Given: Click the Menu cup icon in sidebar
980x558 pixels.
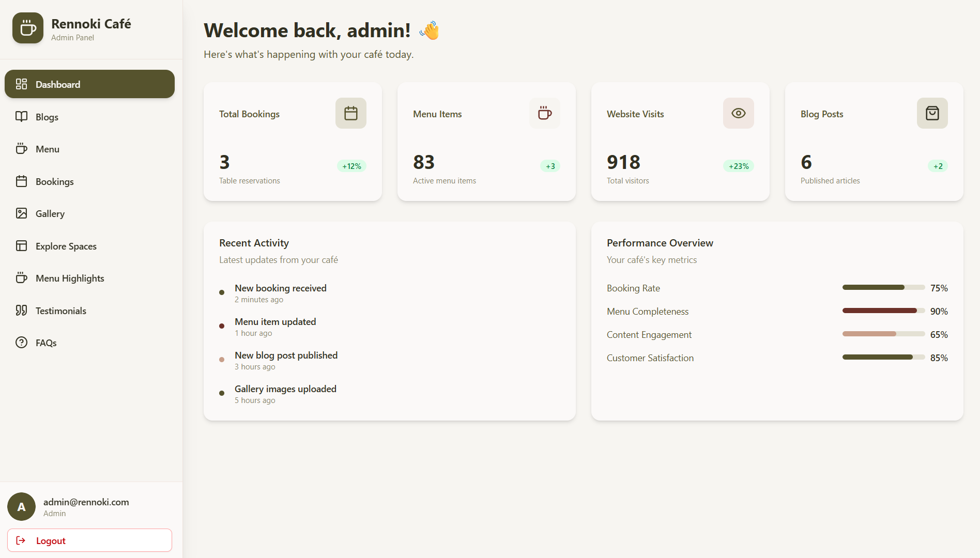Looking at the screenshot, I should click(21, 149).
